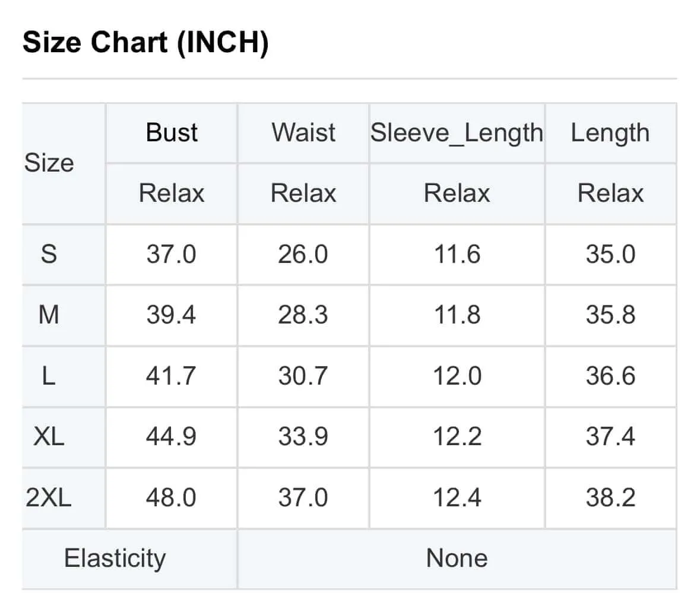Select the L size row label
The image size is (700, 593).
(x=49, y=376)
